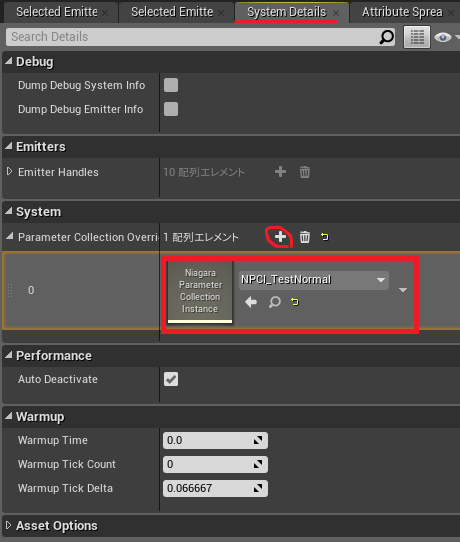Add element to Emitter Handles array
Image resolution: width=460 pixels, height=542 pixels.
tap(280, 171)
